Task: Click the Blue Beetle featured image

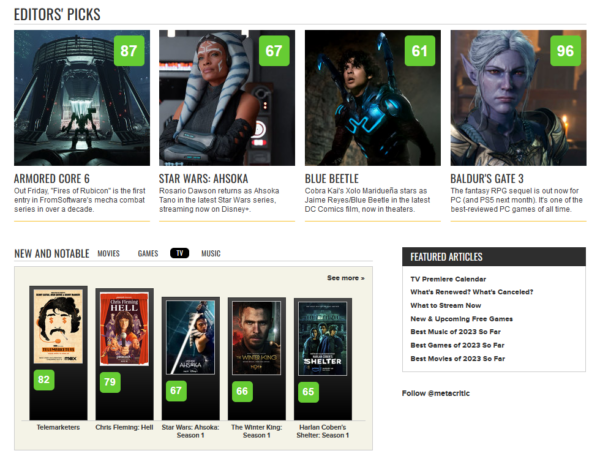Action: pos(373,98)
